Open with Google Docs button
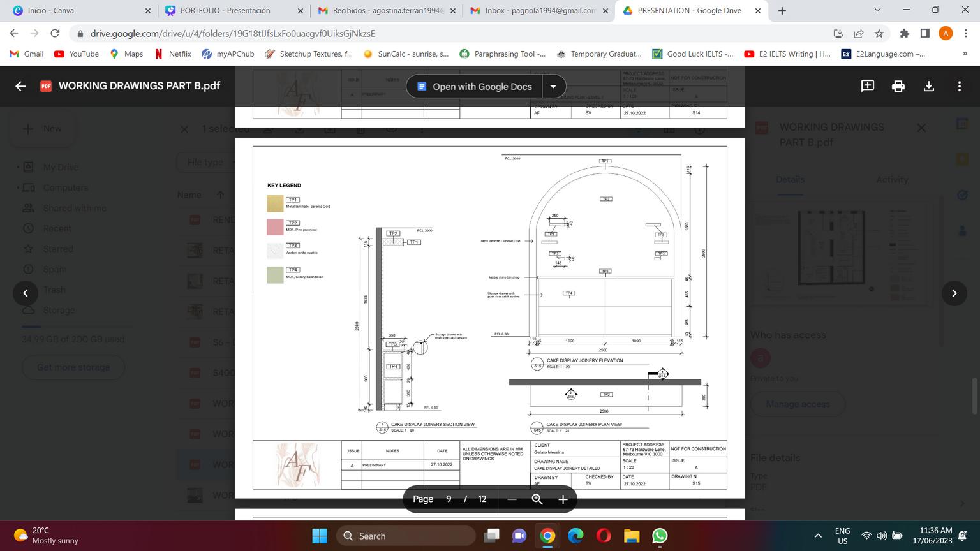The height and width of the screenshot is (551, 980). pos(474,87)
